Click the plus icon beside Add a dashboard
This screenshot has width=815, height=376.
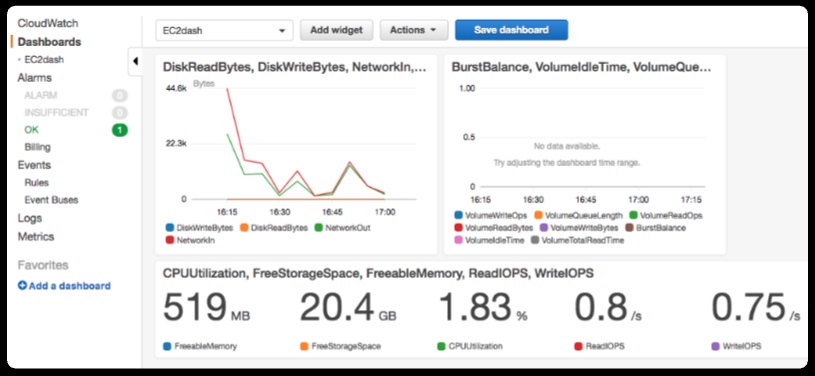[22, 286]
